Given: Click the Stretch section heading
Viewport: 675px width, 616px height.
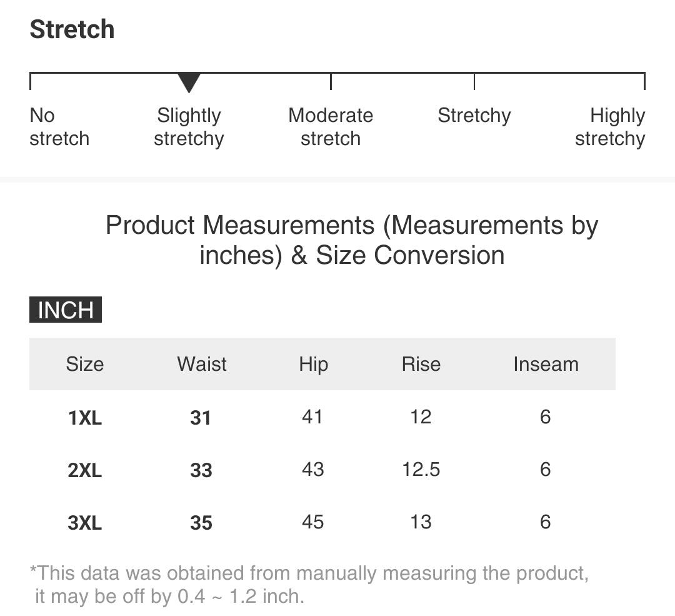Looking at the screenshot, I should pyautogui.click(x=72, y=29).
